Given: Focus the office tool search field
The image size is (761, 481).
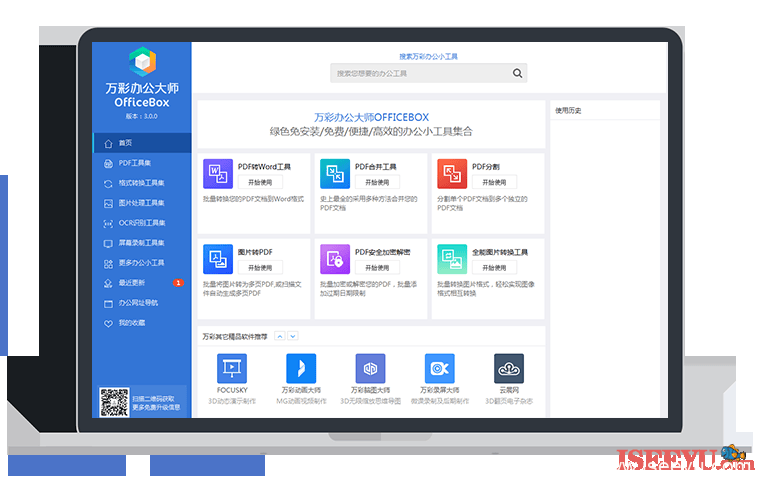Looking at the screenshot, I should coord(429,73).
